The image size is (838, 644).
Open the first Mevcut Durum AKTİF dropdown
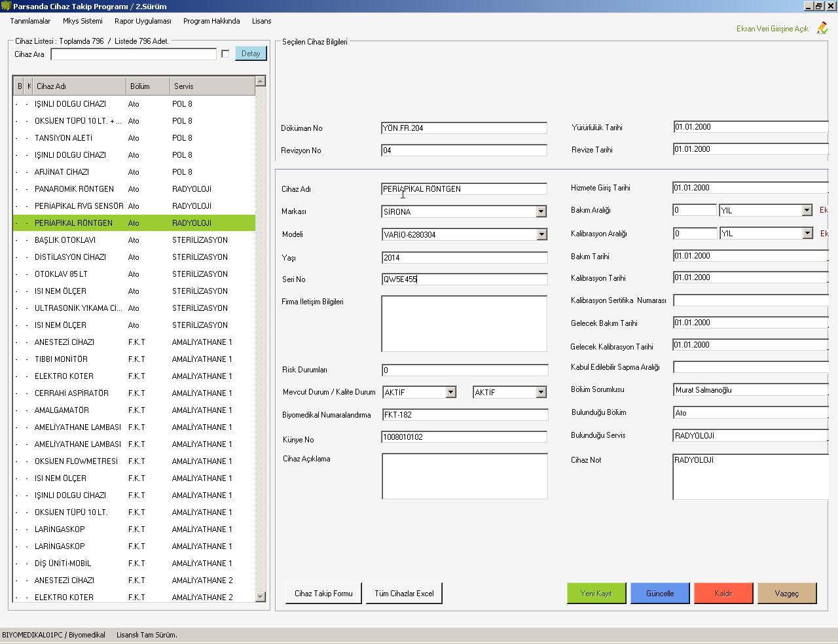point(450,392)
